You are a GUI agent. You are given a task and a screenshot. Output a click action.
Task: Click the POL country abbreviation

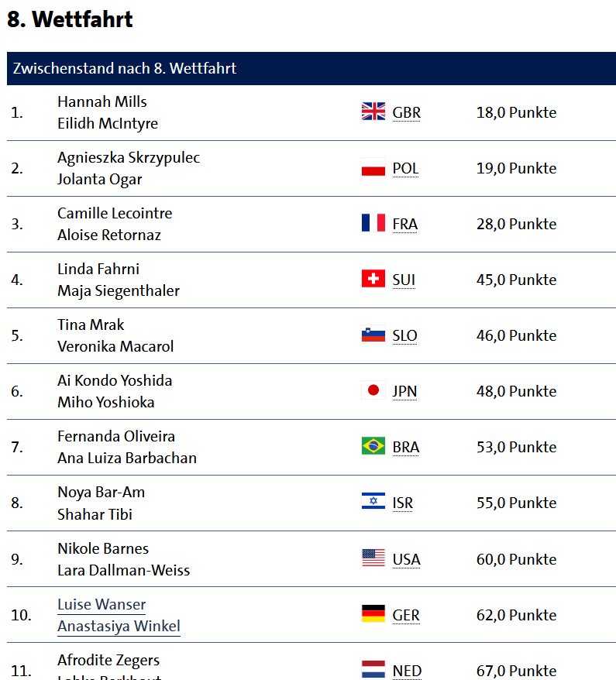(x=405, y=168)
